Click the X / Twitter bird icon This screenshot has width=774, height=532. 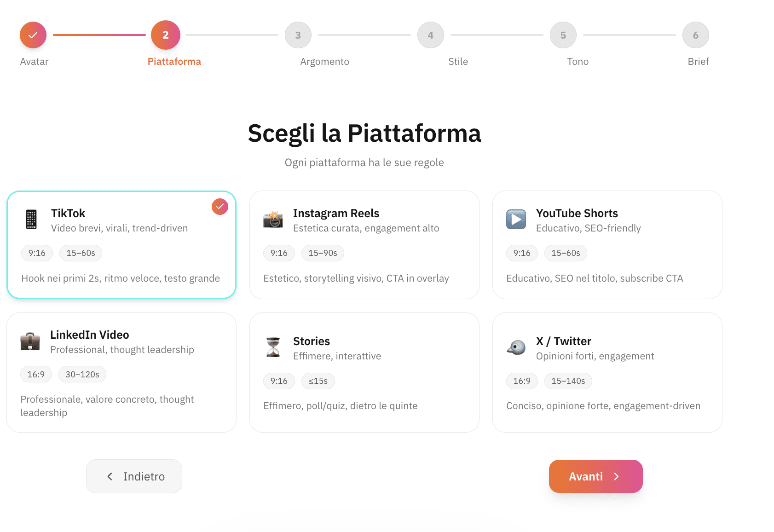516,347
